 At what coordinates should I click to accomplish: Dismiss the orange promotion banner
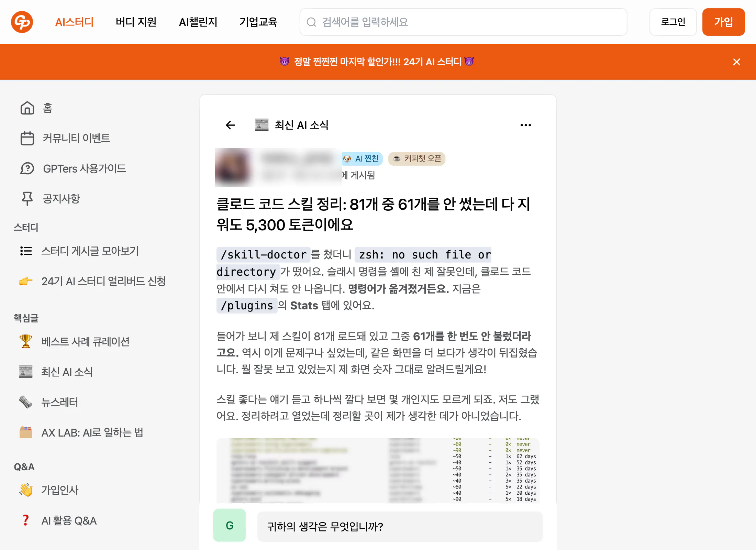[x=736, y=62]
